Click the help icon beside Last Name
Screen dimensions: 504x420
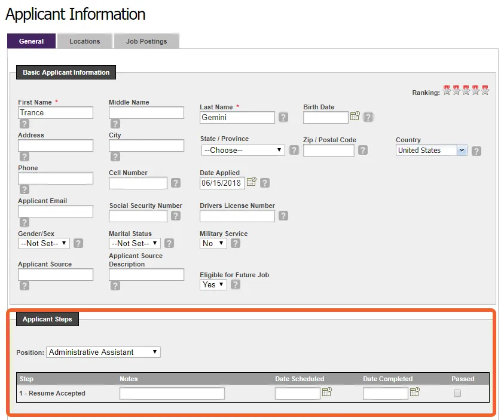point(283,117)
